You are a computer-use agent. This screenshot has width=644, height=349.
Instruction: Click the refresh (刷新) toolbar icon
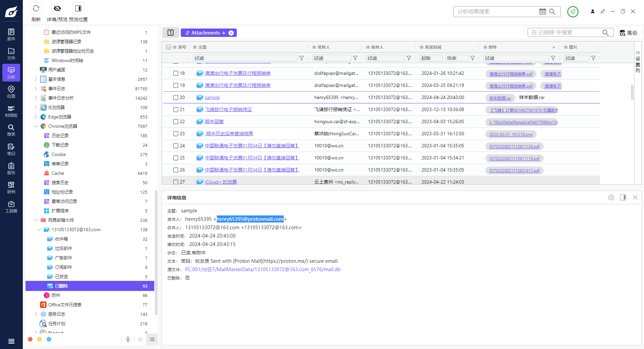(x=36, y=8)
